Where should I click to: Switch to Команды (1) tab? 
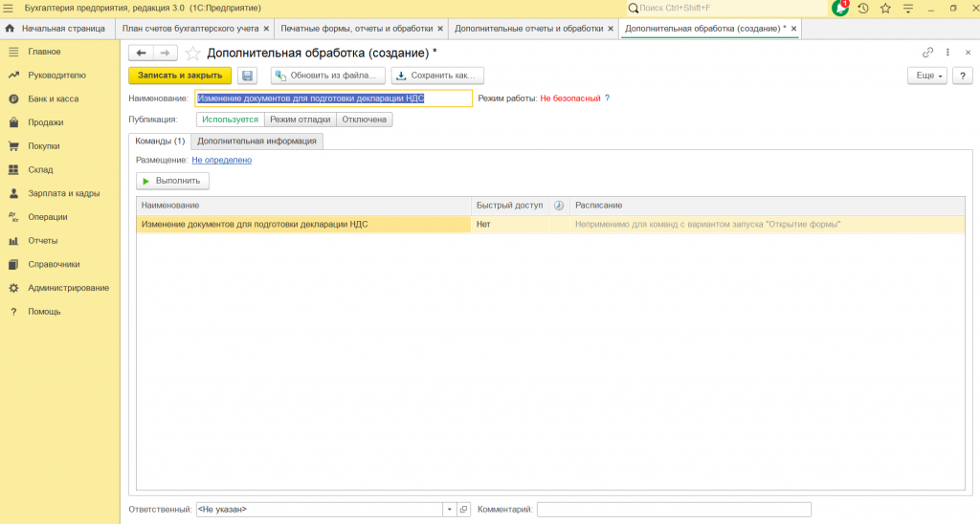(x=160, y=142)
